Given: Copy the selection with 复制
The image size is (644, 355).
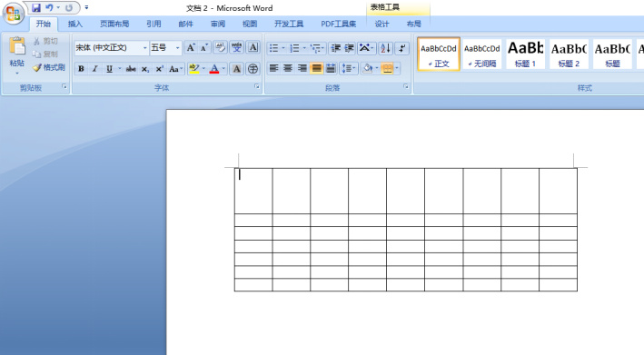Looking at the screenshot, I should click(45, 54).
